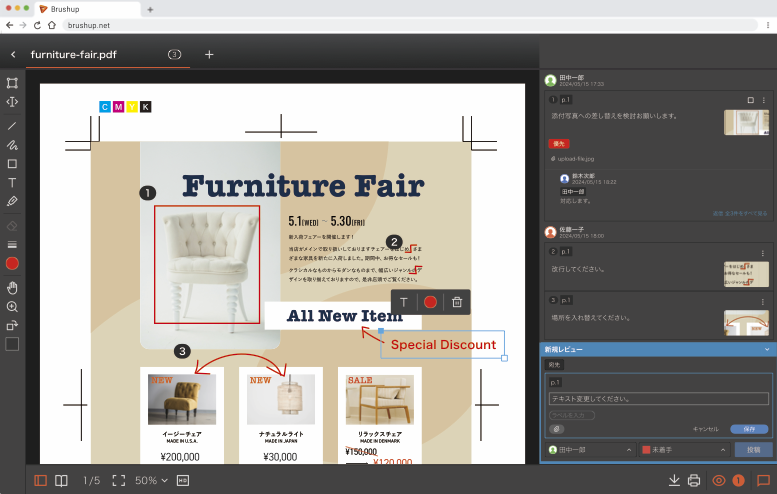Click the 保存 save button

[x=748, y=429]
